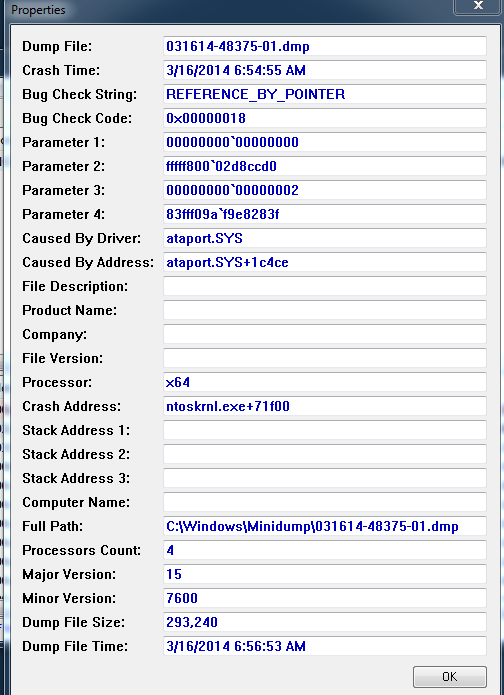The height and width of the screenshot is (695, 504).
Task: Click the 'Caused By Address:' label
Action: click(x=88, y=262)
